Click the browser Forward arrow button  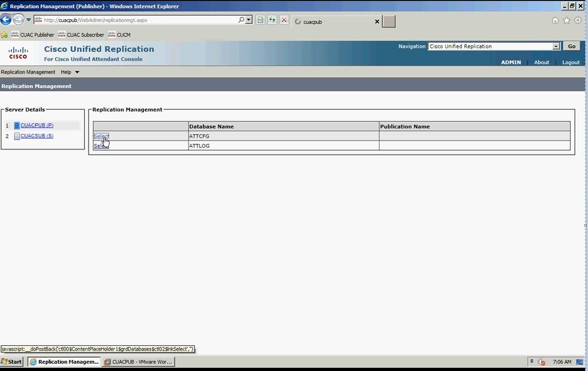click(x=18, y=20)
